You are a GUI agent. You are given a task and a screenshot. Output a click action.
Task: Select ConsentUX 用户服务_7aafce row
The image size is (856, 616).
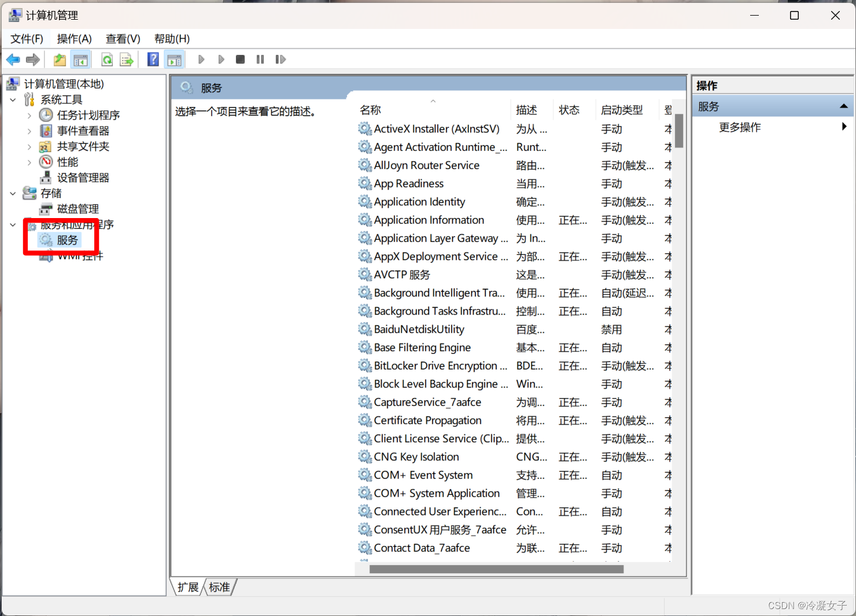point(515,530)
